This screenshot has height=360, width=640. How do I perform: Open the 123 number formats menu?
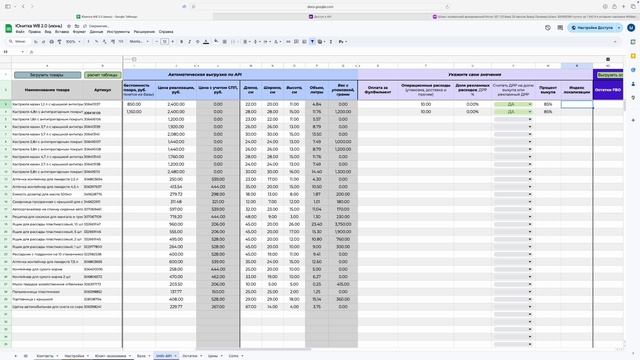click(121, 42)
